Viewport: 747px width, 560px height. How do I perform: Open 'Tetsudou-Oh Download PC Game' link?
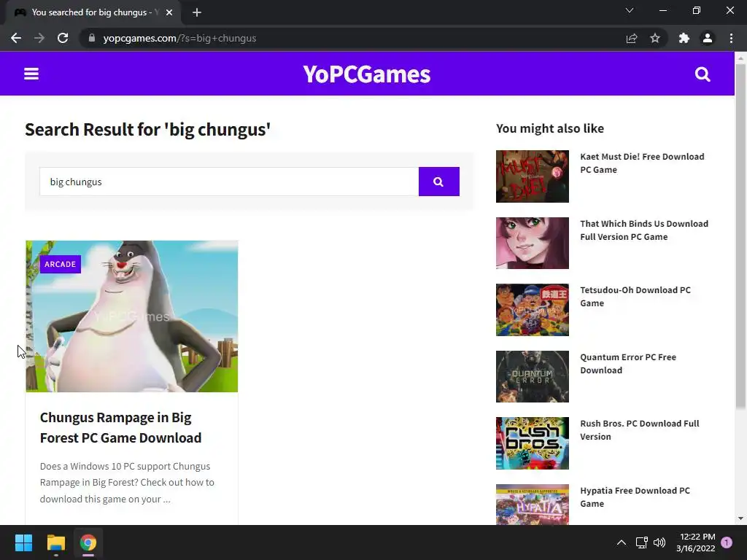[635, 296]
